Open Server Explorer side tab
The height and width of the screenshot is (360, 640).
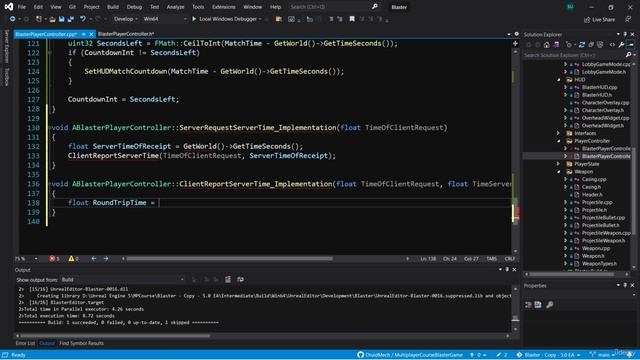click(x=7, y=47)
